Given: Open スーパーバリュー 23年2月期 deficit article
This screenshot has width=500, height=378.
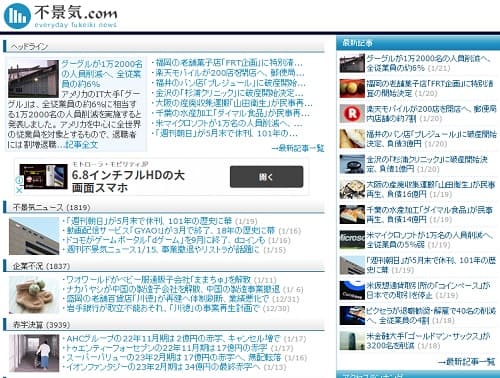Looking at the screenshot, I should click(174, 357).
